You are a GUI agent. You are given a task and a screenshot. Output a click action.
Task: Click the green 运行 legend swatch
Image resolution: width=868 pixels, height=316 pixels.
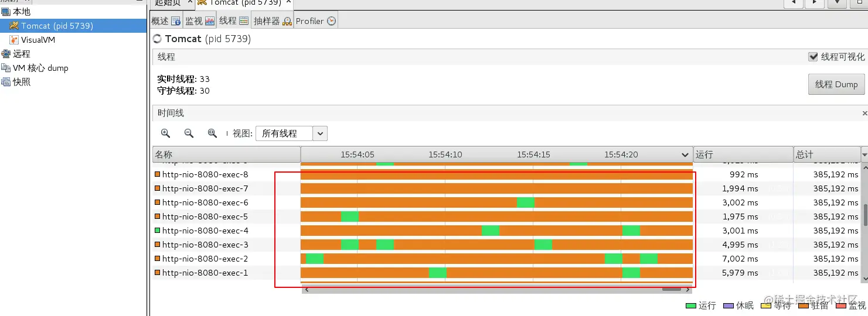[691, 305]
